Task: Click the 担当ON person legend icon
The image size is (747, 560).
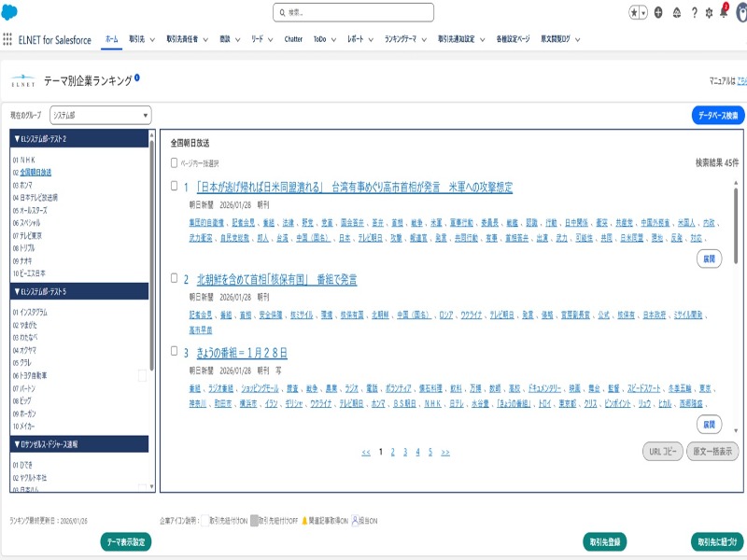Action: 355,521
